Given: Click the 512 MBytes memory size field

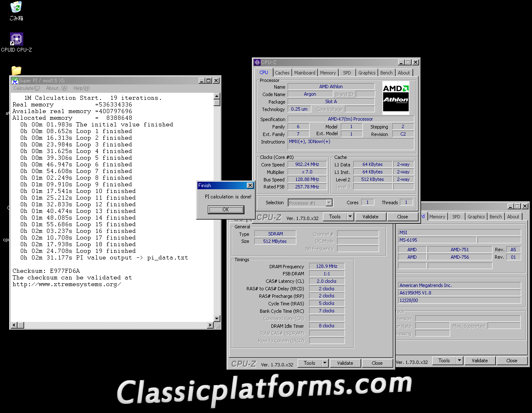Looking at the screenshot, I should (275, 241).
